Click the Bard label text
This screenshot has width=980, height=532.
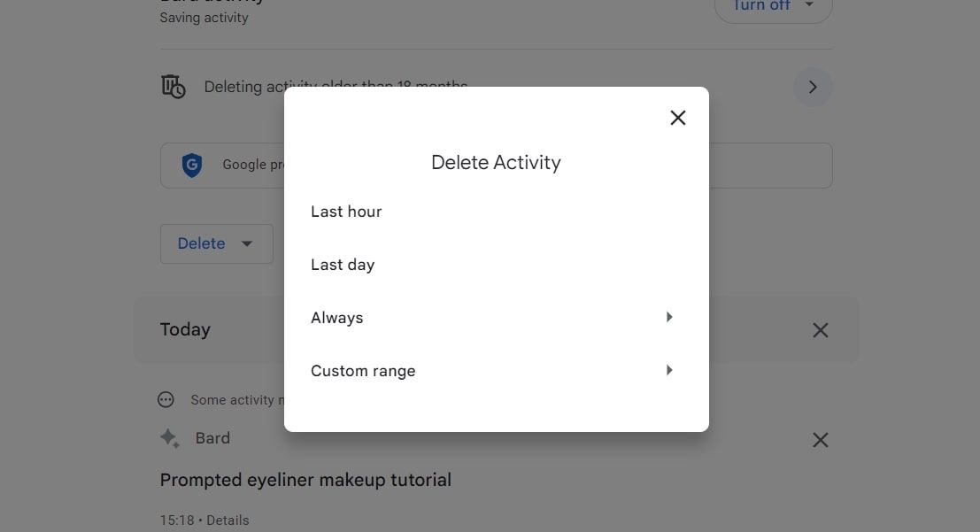[212, 438]
